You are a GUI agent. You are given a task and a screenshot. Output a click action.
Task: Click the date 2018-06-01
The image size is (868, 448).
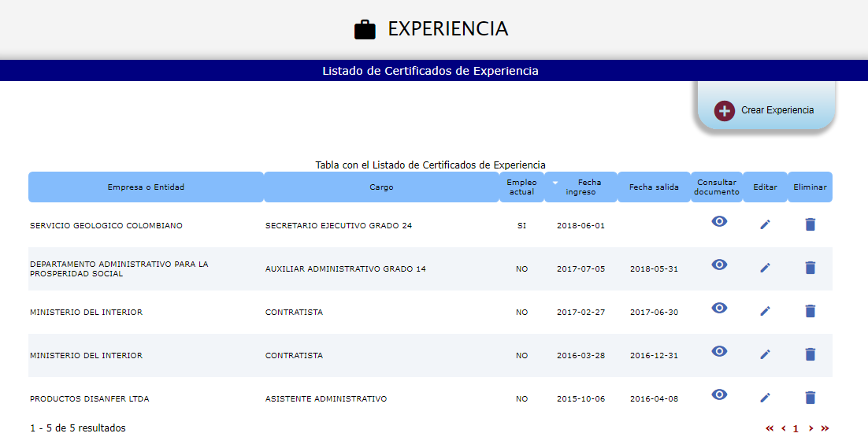coord(581,226)
